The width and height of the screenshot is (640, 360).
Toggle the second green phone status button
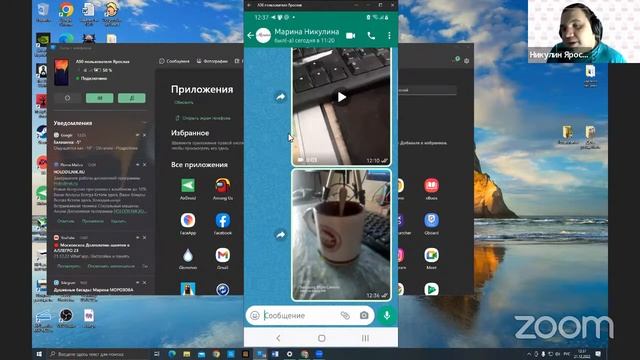pyautogui.click(x=131, y=98)
